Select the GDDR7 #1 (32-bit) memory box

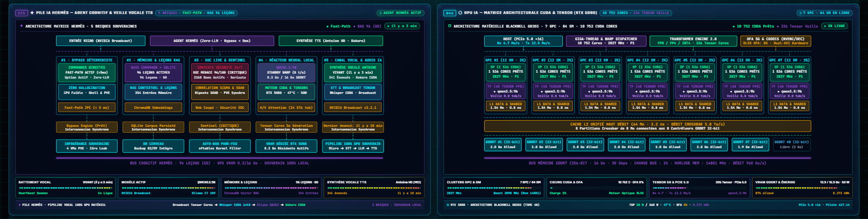(x=503, y=144)
